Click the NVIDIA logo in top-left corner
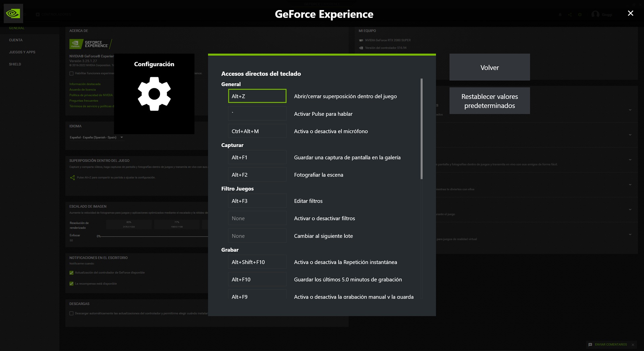Screen dimensions: 644x351 coord(13,13)
